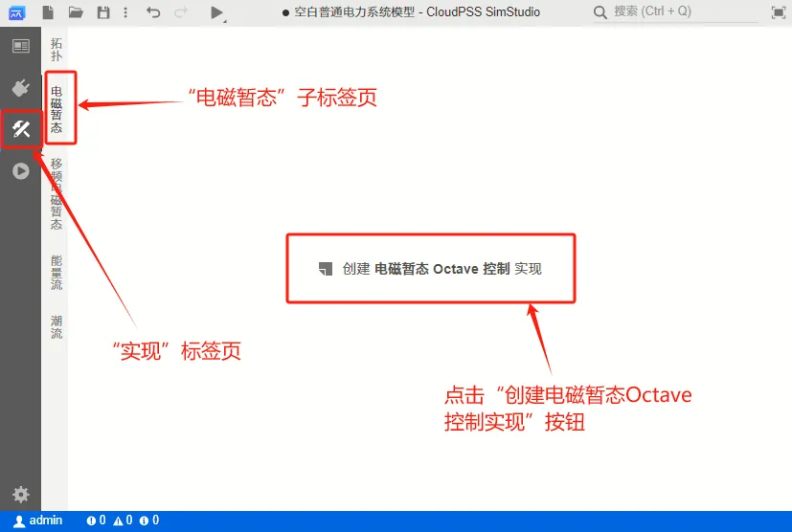Run the simulation with the play button
The image size is (792, 532).
(216, 12)
